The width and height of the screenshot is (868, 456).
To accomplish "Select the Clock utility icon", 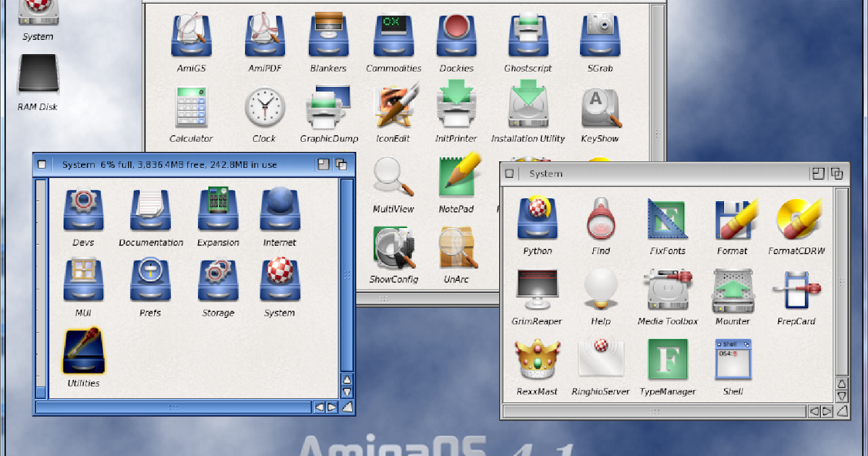I will pos(264,109).
